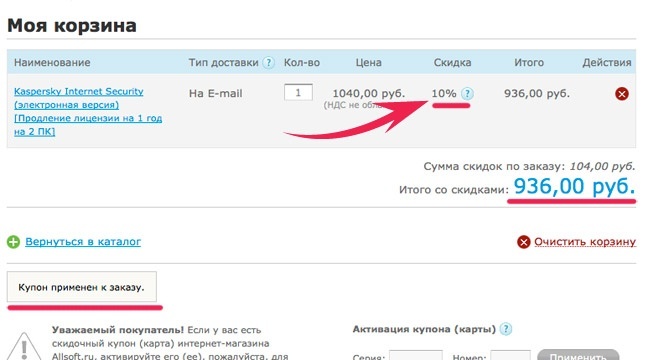The width and height of the screenshot is (648, 360).
Task: Click the Вернуться в каталог link
Action: point(83,241)
